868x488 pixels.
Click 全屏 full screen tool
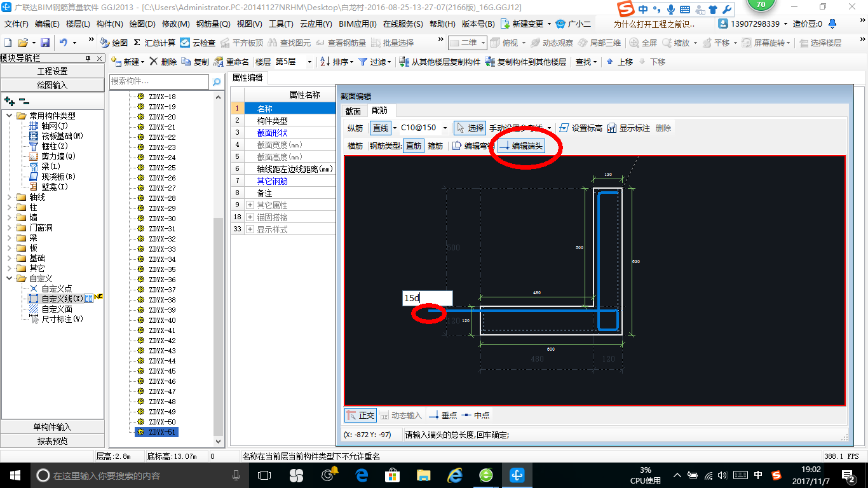644,43
